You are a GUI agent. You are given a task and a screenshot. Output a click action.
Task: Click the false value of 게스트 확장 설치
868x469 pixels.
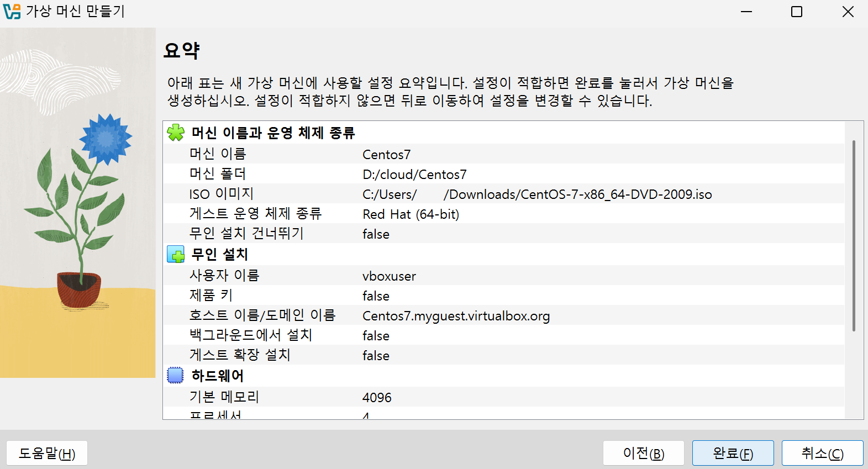coord(376,356)
